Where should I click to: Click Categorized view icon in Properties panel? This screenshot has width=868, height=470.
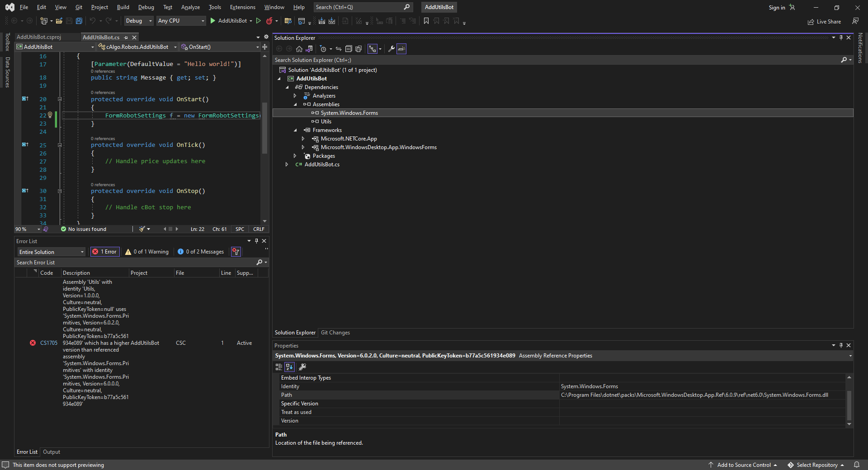pos(279,367)
